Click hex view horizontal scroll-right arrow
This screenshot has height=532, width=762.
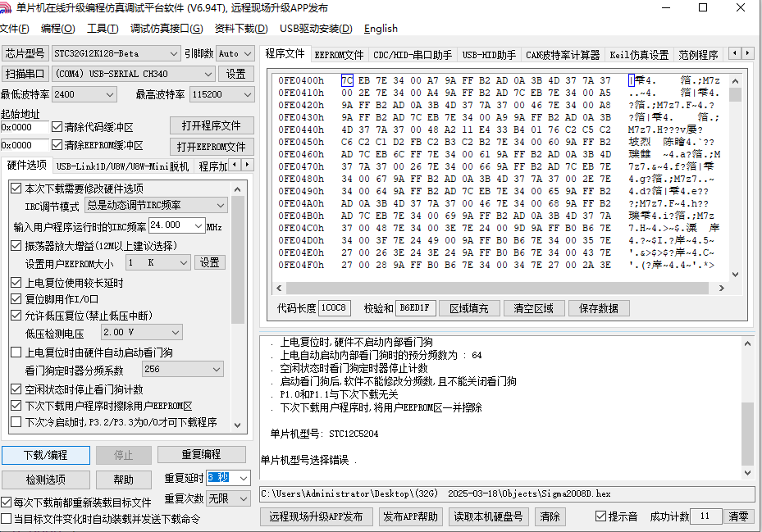722,288
